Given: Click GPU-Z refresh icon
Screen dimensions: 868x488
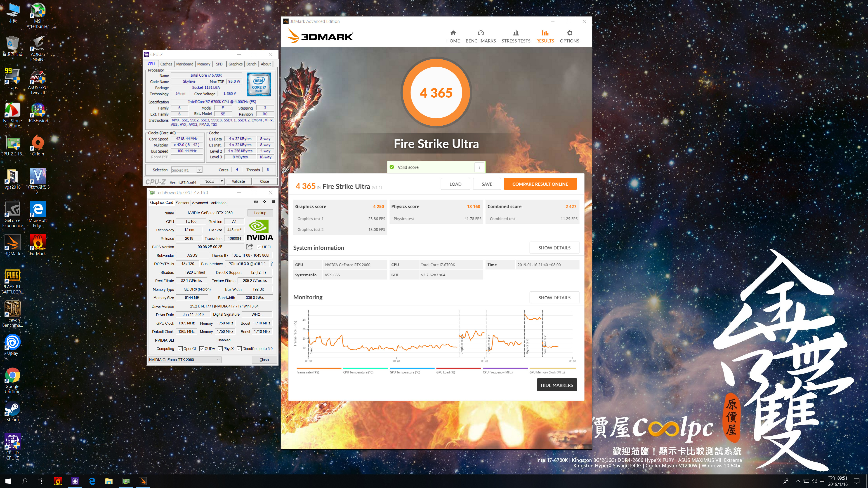Looking at the screenshot, I should click(x=264, y=202).
